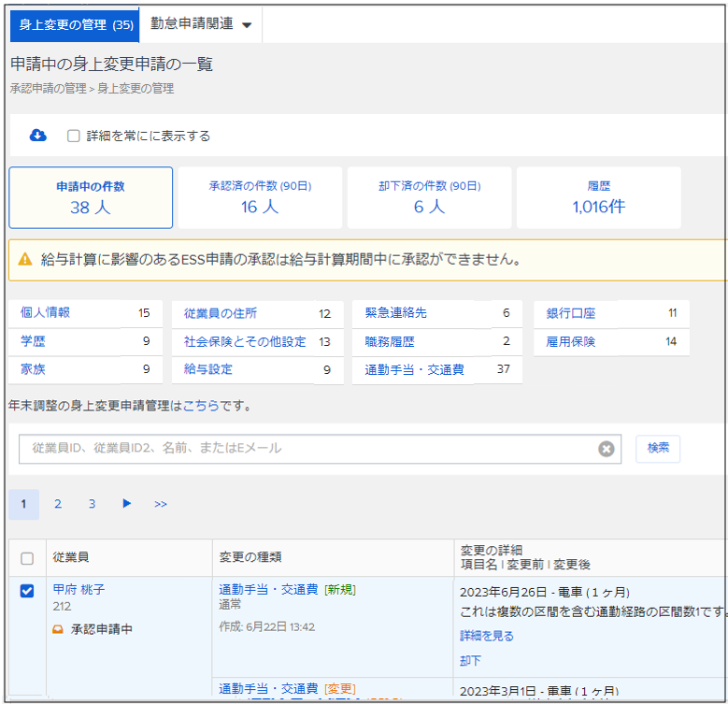Viewport: 728px width, 704px height.
Task: Click the warning triangle icon in the alert
Action: pyautogui.click(x=25, y=259)
